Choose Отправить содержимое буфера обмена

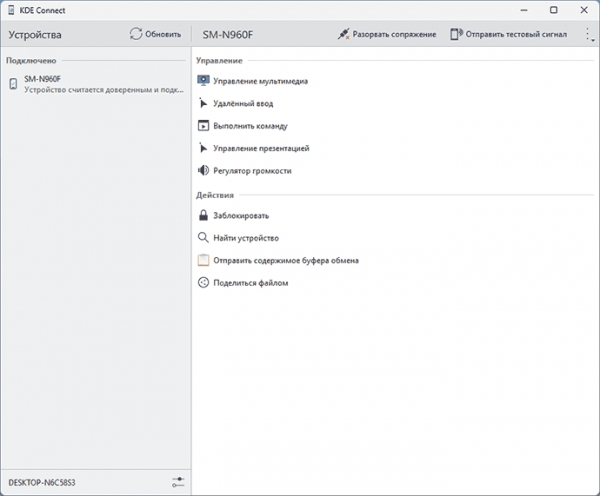coord(286,261)
